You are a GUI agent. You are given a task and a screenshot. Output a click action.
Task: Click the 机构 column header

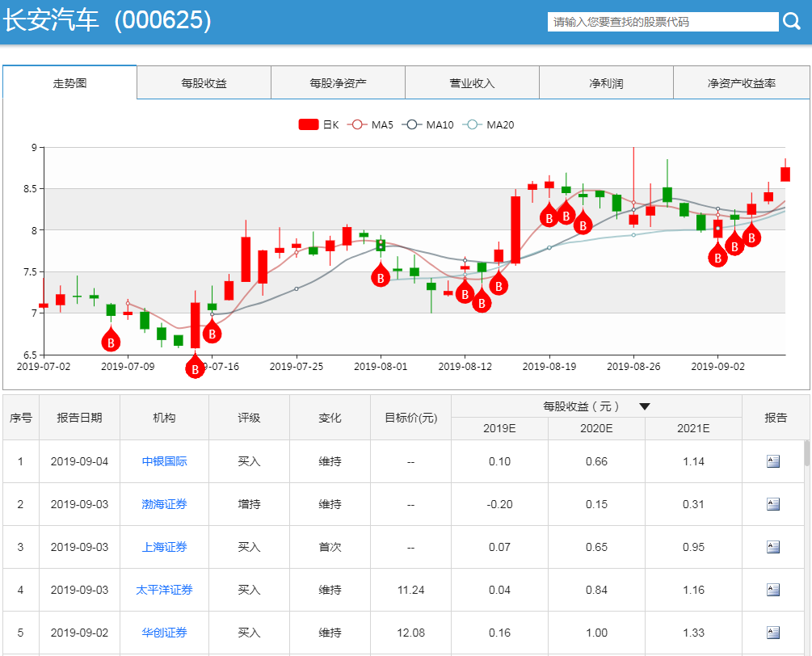tap(164, 418)
